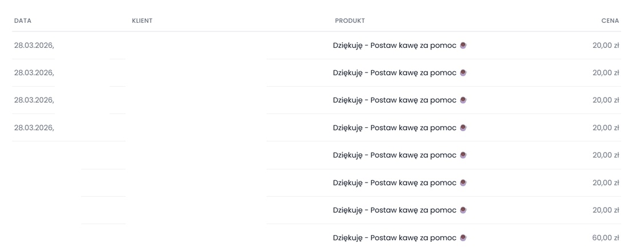
Task: Click the coffee cup icon in the sixth row
Action: [463, 183]
